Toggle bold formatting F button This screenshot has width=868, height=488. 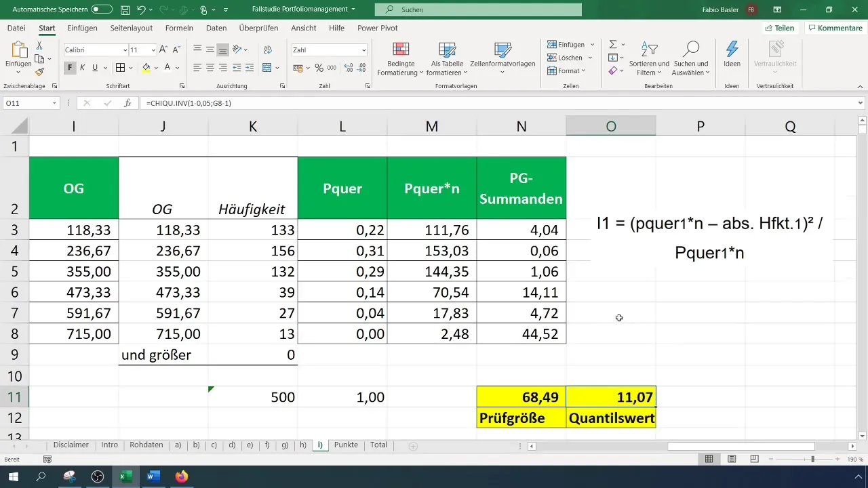70,68
